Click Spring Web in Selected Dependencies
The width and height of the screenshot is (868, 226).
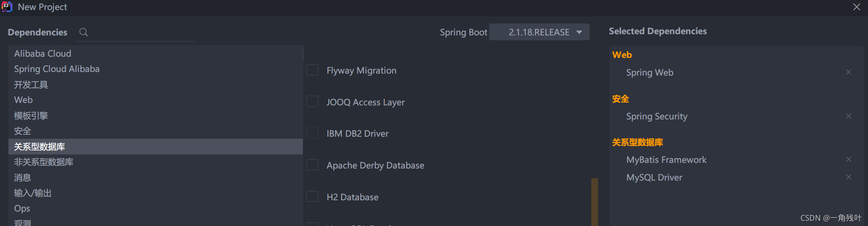[650, 72]
